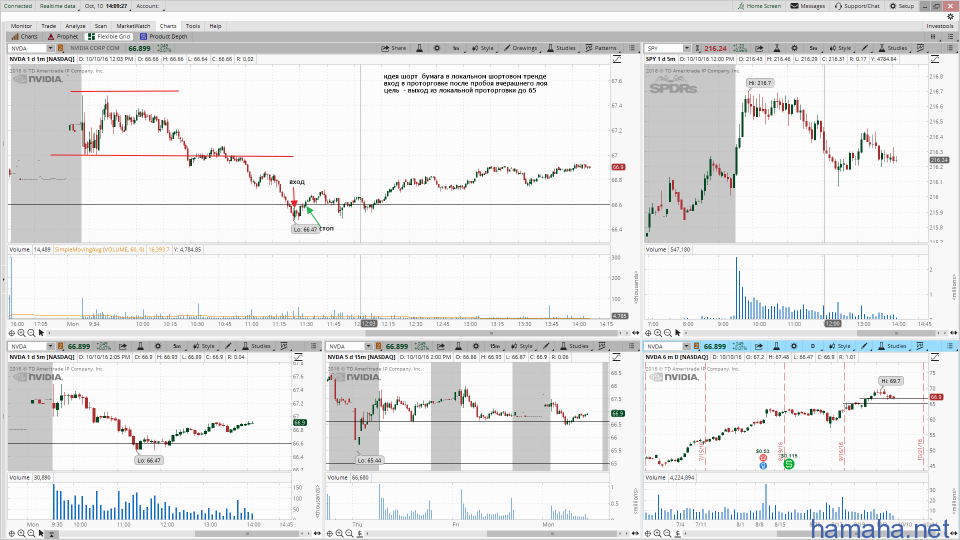Click the zoom out magnifier under the main NVDA chart
Image resolution: width=960 pixels, height=540 pixels.
click(31, 333)
